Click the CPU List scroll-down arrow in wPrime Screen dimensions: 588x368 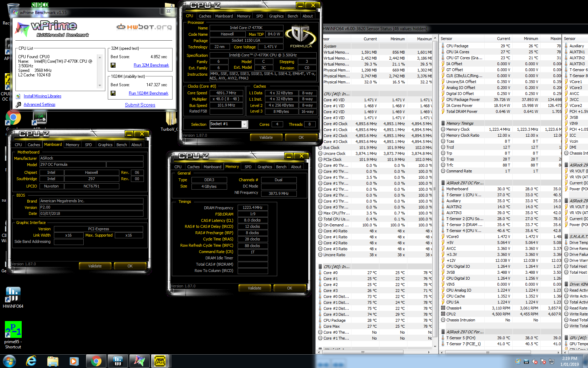point(100,85)
